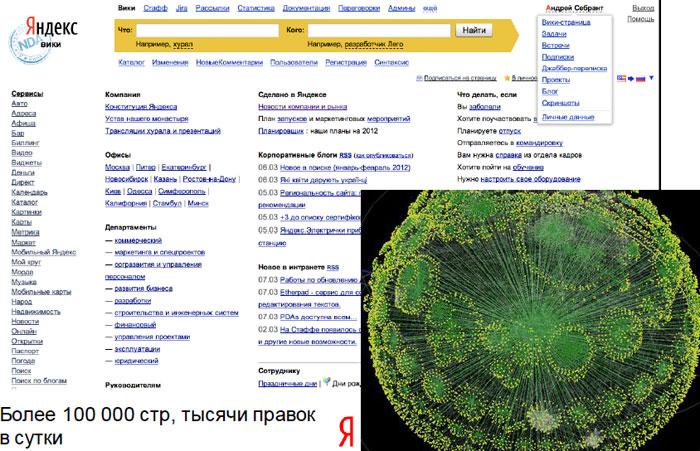Screen dimensions: 700x451
Task: Open the Помощь help link
Action: click(x=641, y=19)
